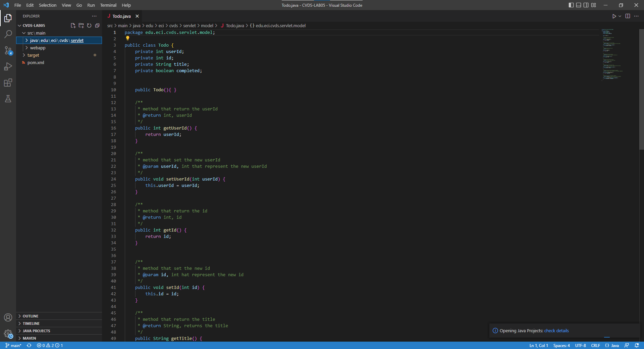Open run options dropdown arrow
The width and height of the screenshot is (644, 349).
(620, 16)
